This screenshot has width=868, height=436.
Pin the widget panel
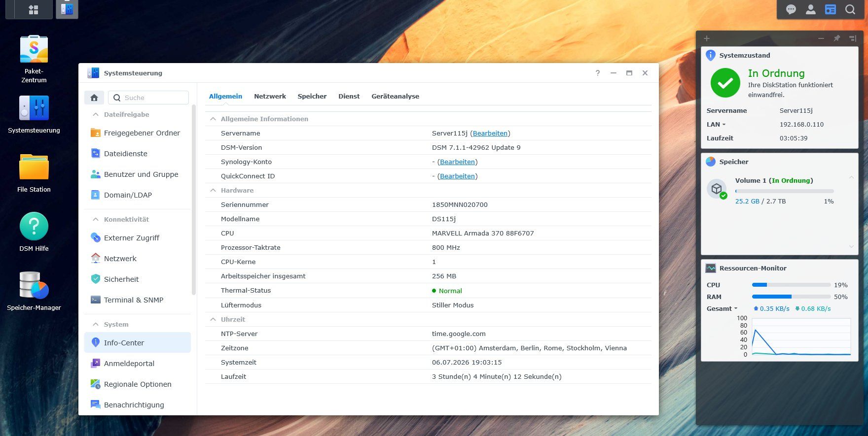pos(837,38)
